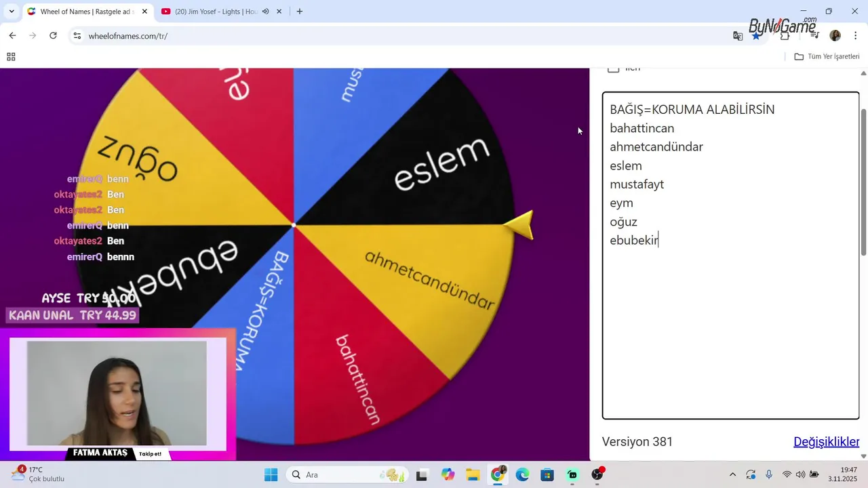Open apps grid in bookmarks bar
The image size is (868, 488).
click(11, 57)
